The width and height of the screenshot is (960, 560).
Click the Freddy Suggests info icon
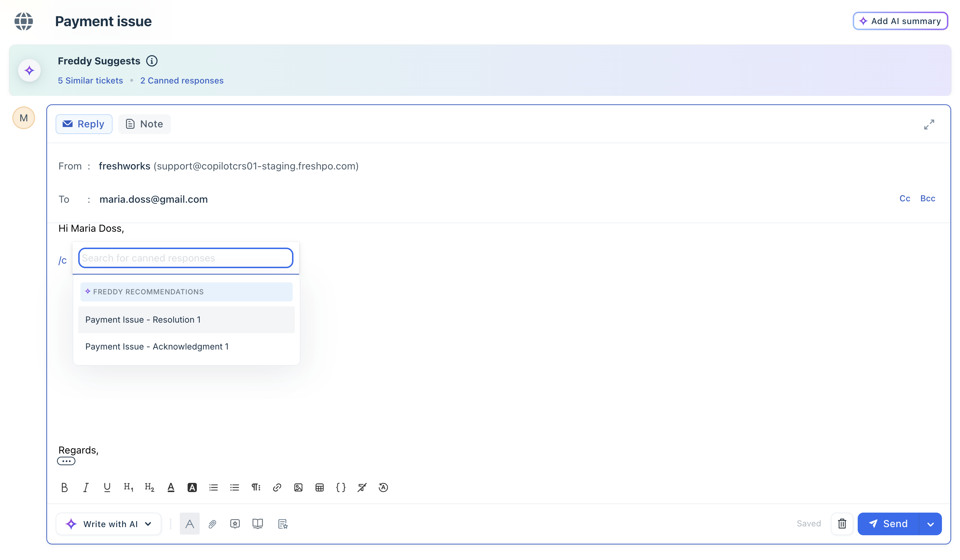[x=152, y=61]
